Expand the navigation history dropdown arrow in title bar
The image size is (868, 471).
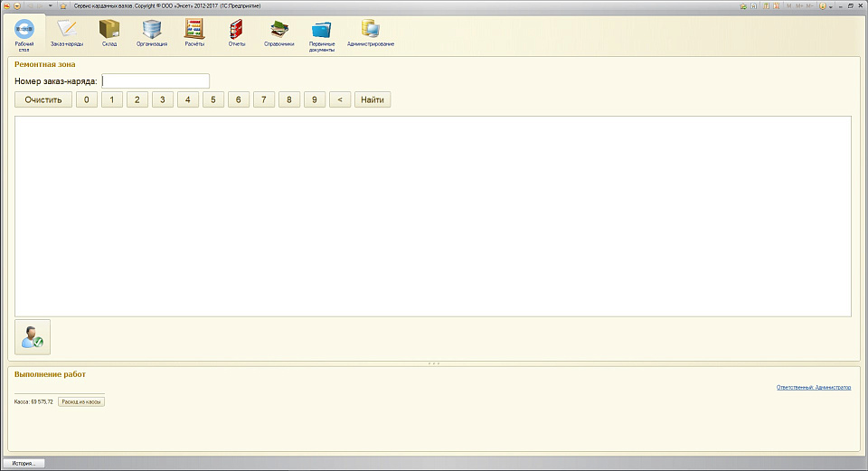coord(51,5)
